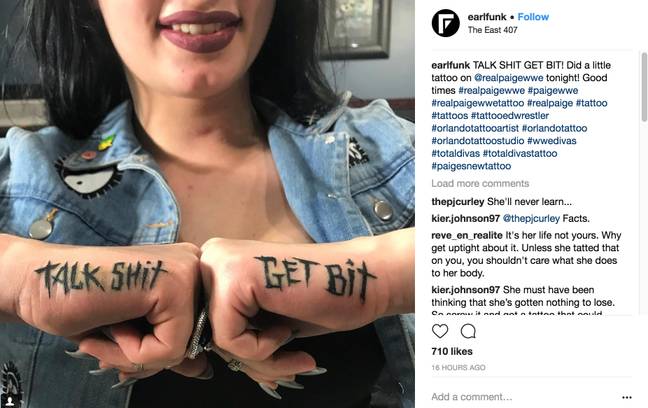View the 710 likes list
This screenshot has width=648, height=408.
(452, 351)
